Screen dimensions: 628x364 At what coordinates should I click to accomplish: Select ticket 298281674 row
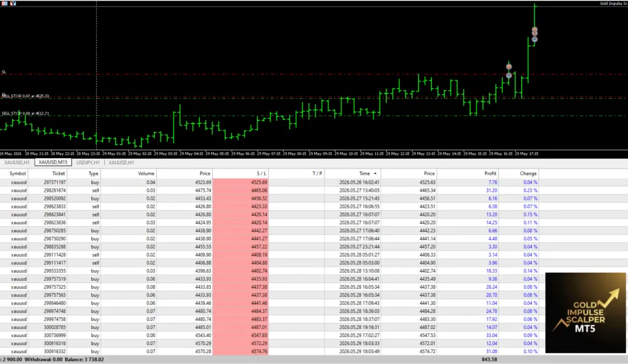tap(269, 191)
